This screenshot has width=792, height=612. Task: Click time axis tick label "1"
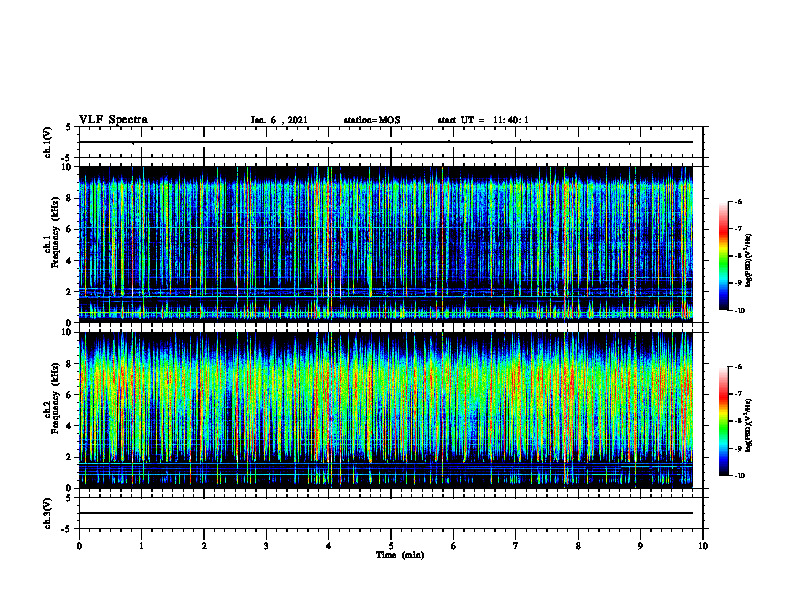click(x=141, y=546)
